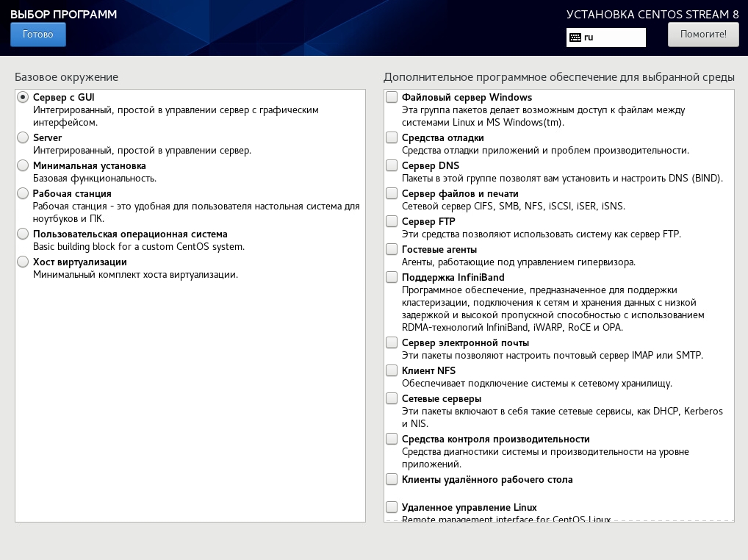Click the blue Готово button
This screenshot has height=560, width=748.
pos(38,35)
